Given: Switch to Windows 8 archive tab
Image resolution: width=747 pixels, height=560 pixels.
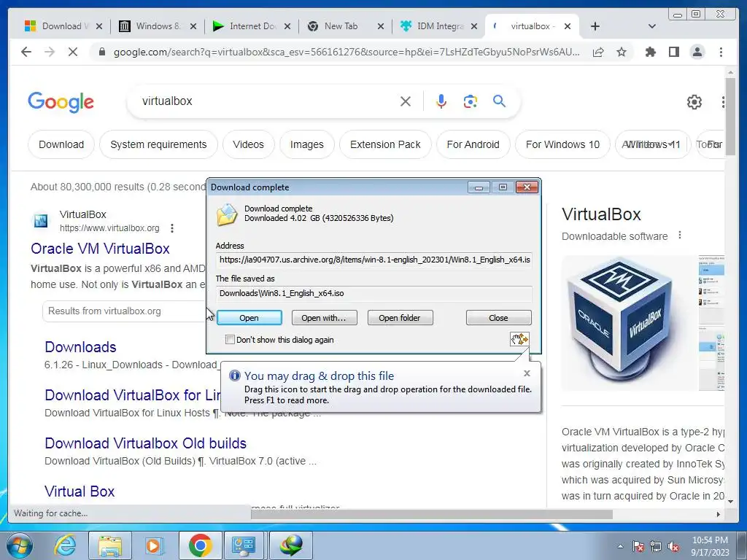Looking at the screenshot, I should 158,26.
